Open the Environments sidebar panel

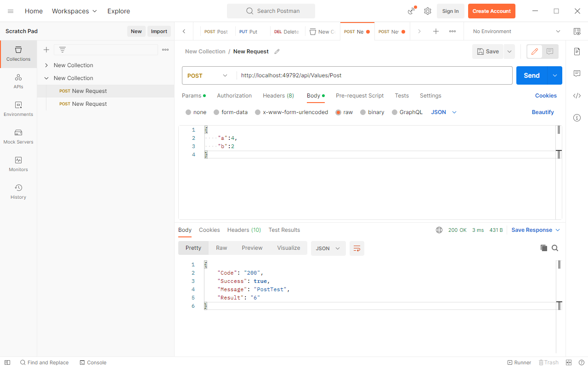18,109
